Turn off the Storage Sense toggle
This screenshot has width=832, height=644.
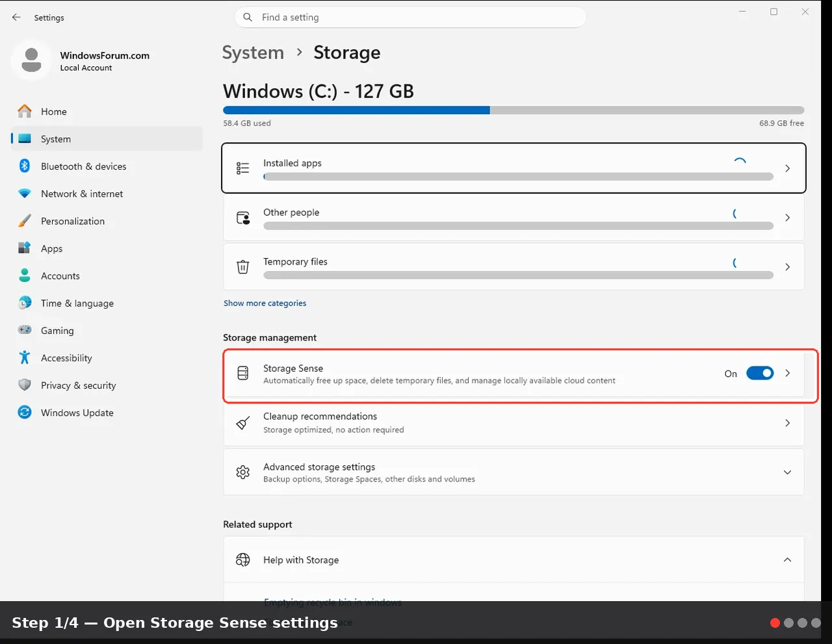pos(760,373)
